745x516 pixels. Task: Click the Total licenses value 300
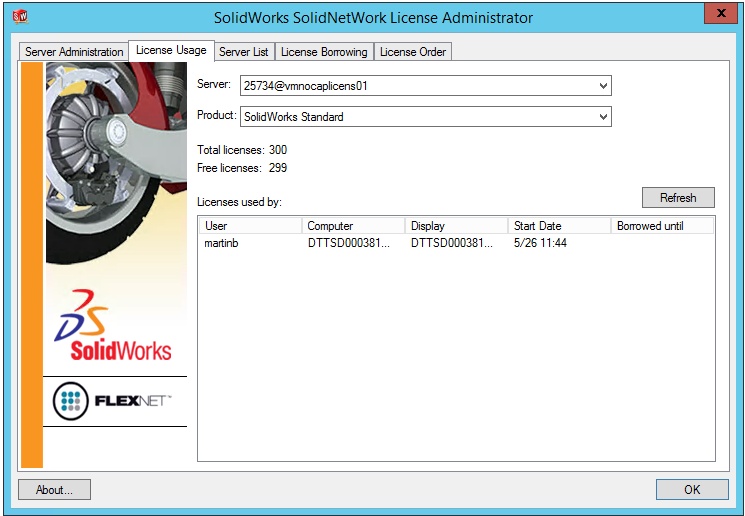coord(278,150)
